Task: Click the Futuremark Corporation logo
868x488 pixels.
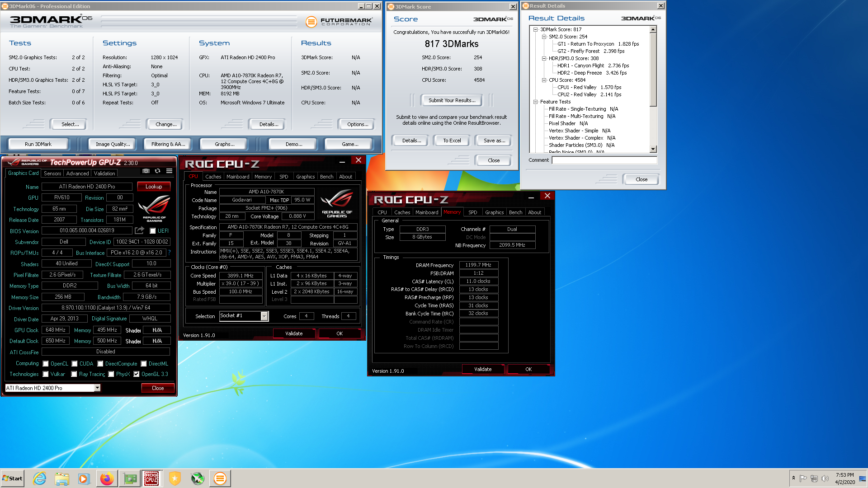Action: [339, 21]
